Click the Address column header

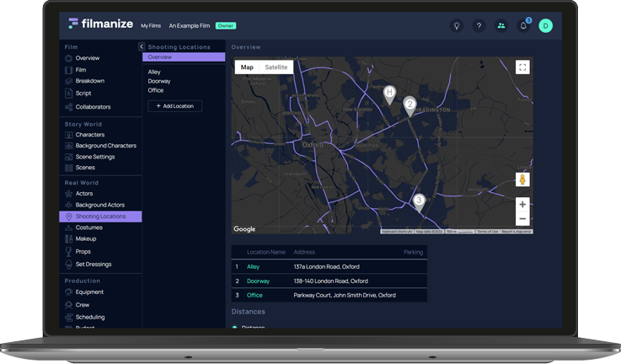click(x=304, y=252)
